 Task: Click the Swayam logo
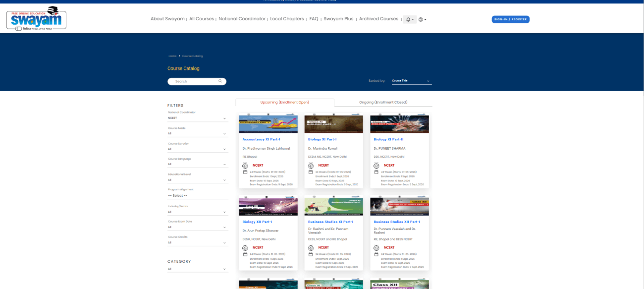click(x=36, y=19)
